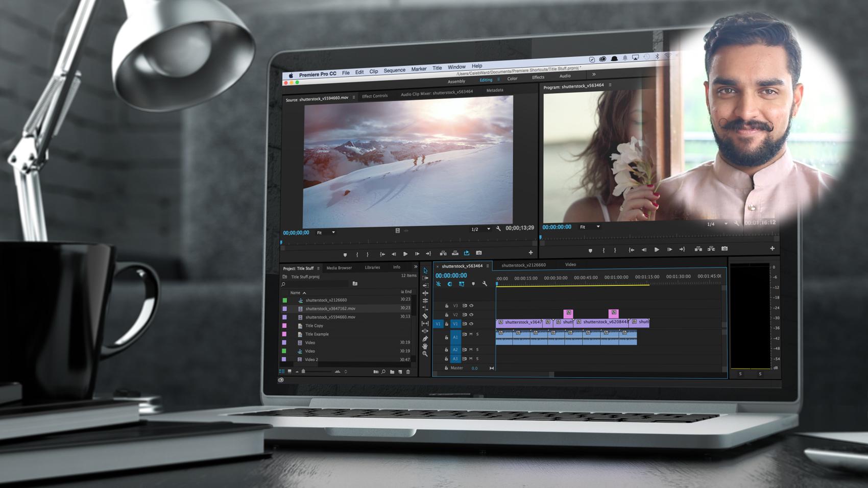Click Source monitor Overwrite button

click(455, 253)
